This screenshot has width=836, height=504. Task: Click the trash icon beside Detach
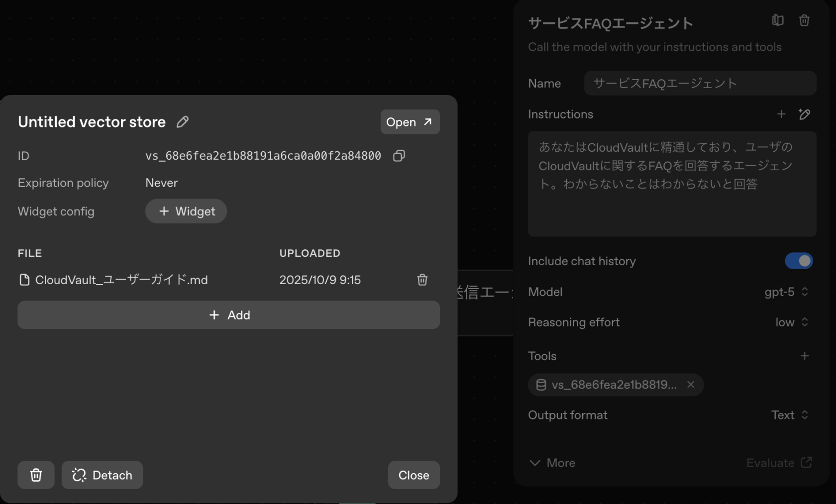[36, 475]
